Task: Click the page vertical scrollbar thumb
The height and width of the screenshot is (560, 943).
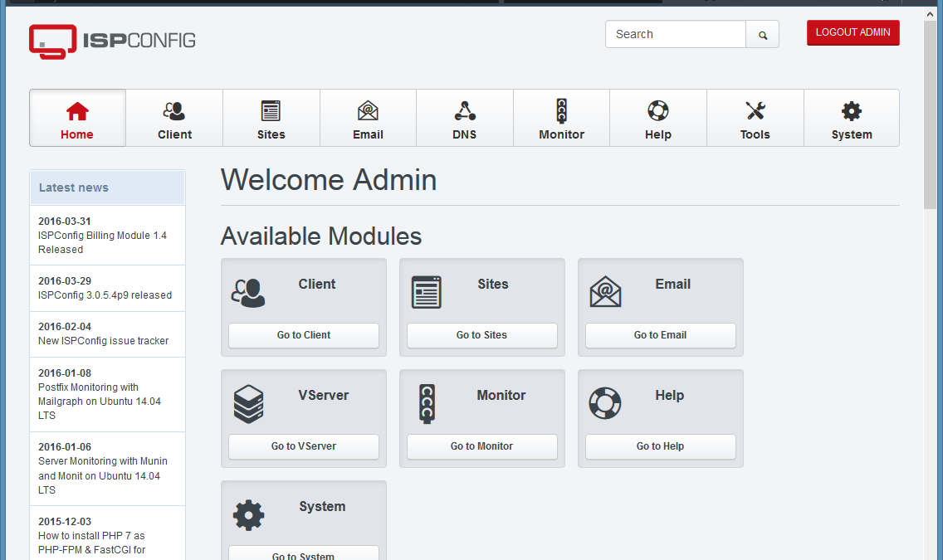Action: [x=930, y=114]
